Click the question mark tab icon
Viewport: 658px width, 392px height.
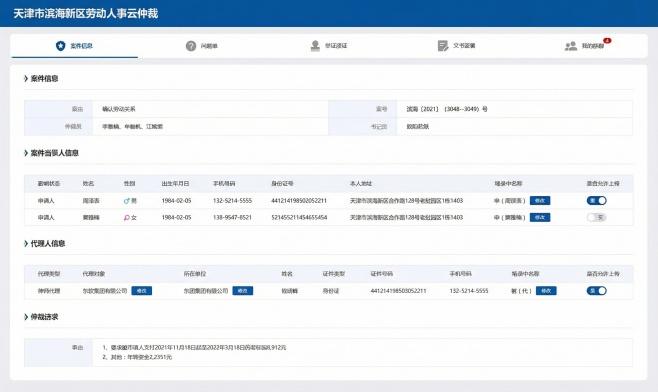coord(191,46)
